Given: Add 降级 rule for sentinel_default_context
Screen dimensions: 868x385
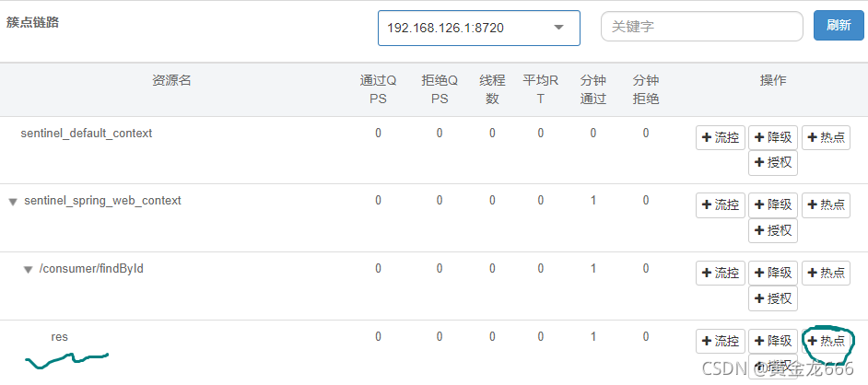Looking at the screenshot, I should (773, 137).
